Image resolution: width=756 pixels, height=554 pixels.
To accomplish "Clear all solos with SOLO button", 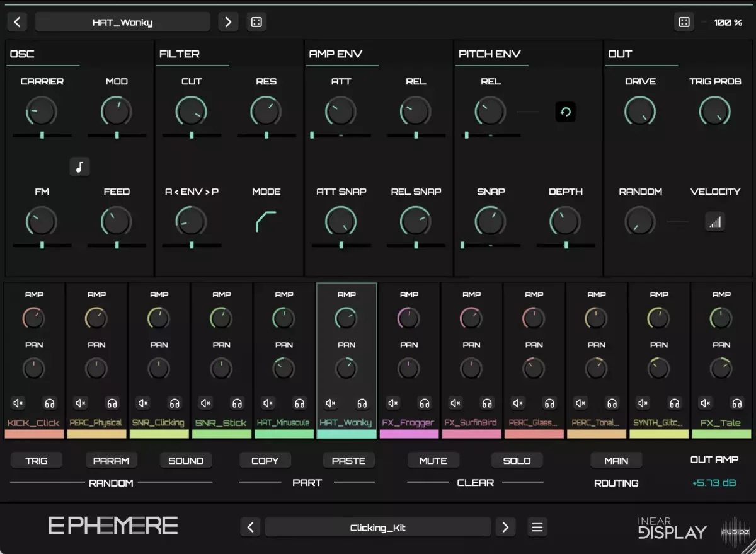I will 517,461.
